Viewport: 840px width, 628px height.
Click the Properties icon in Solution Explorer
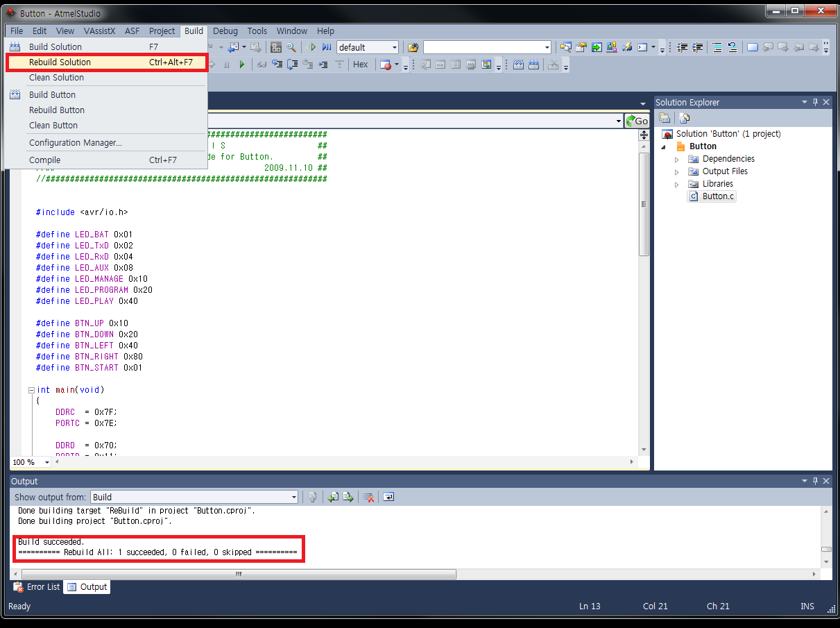click(x=665, y=118)
